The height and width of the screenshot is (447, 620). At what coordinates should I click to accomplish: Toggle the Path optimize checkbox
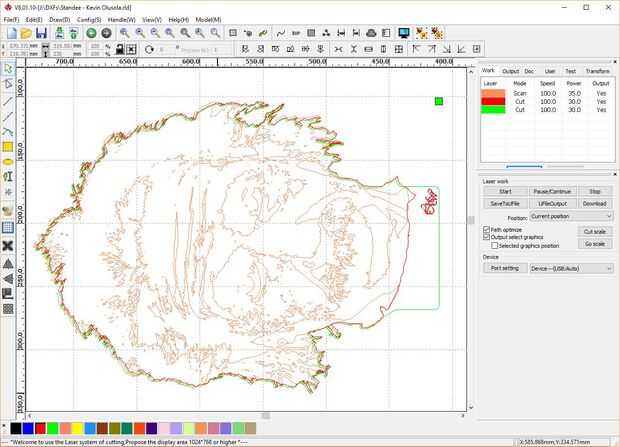487,229
